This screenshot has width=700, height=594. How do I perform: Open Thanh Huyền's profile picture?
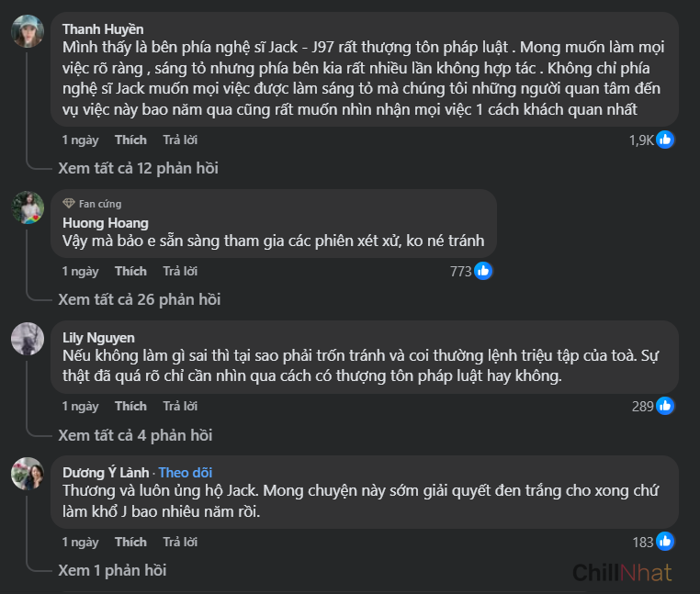(28, 30)
